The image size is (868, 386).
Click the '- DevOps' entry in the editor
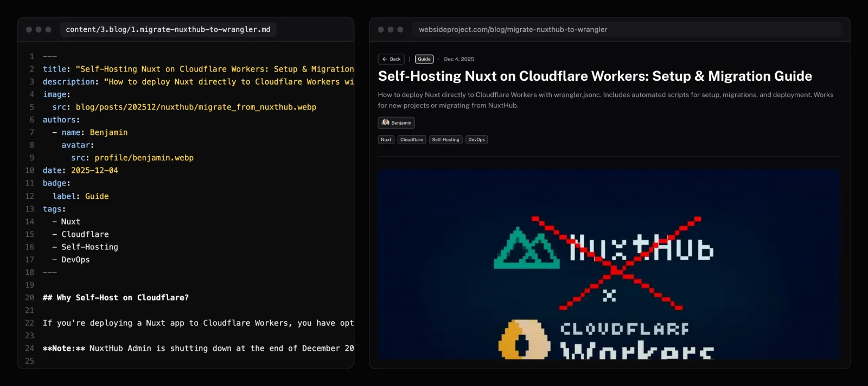(71, 260)
